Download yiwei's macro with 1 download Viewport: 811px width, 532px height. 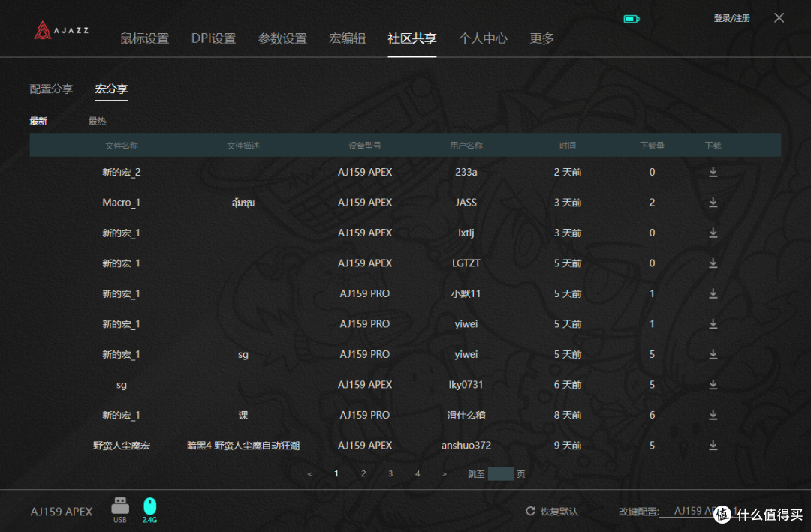pos(713,324)
